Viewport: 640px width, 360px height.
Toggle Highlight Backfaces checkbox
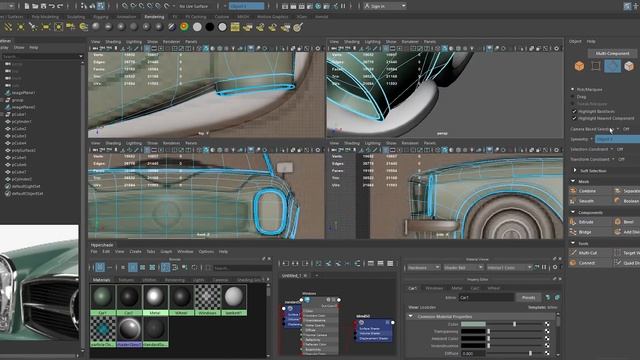coord(574,111)
